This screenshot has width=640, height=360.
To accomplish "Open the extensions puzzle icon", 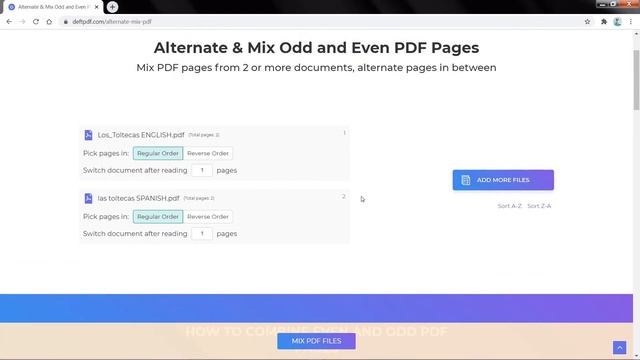I will [x=604, y=22].
